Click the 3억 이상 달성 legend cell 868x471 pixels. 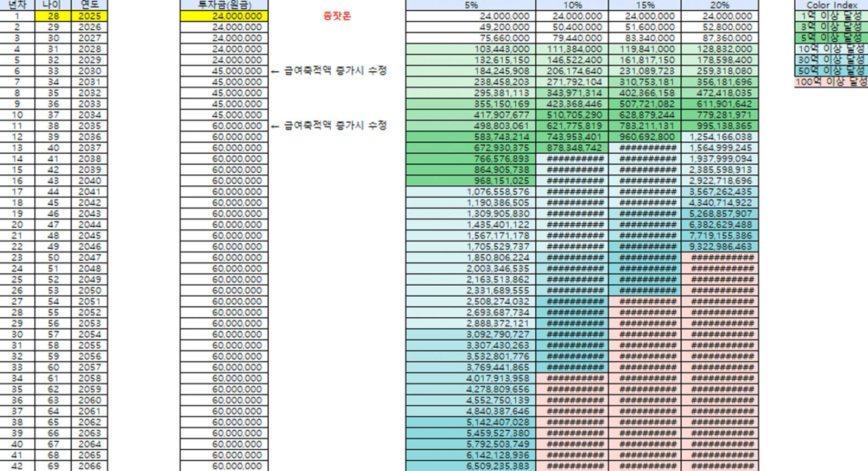[x=831, y=27]
